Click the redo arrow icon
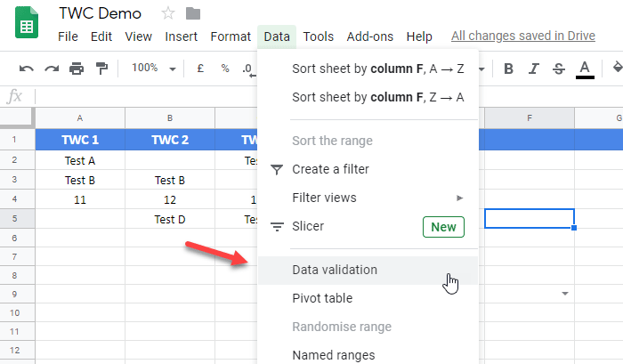This screenshot has width=623, height=364. coord(52,69)
